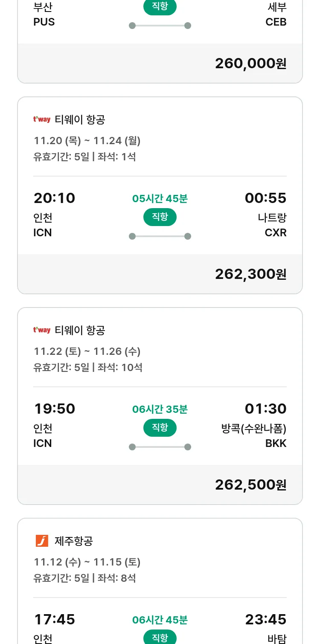This screenshot has height=644, width=320.
Task: Choose the 262,500원 Bangkok fare
Action: [250, 485]
